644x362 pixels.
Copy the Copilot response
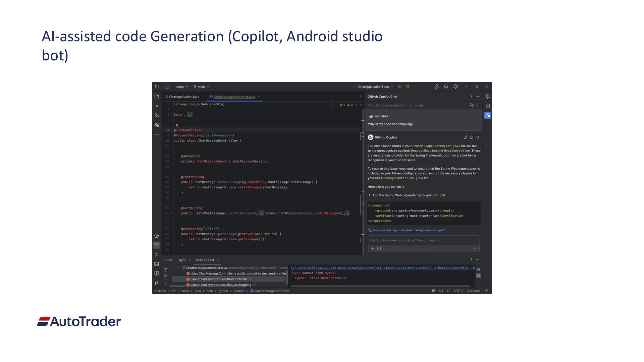tap(465, 137)
